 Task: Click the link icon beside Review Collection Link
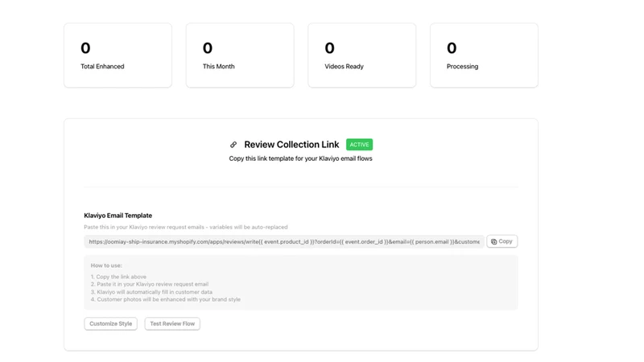233,145
